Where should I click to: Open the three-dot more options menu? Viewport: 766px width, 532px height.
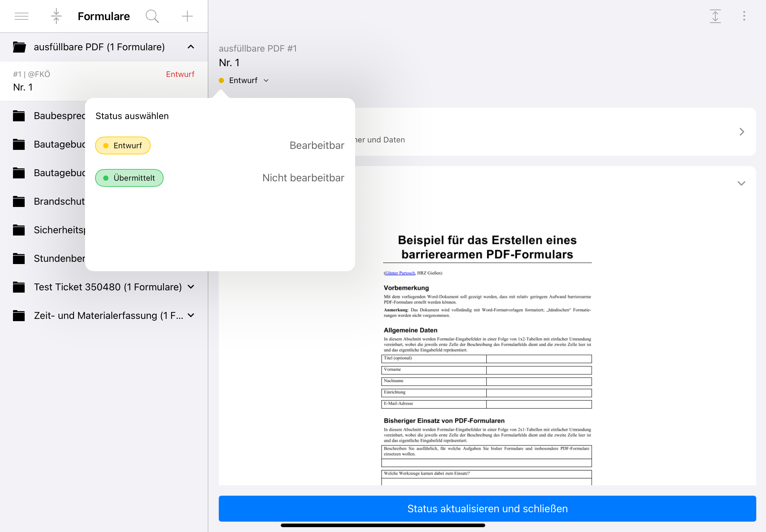[744, 16]
